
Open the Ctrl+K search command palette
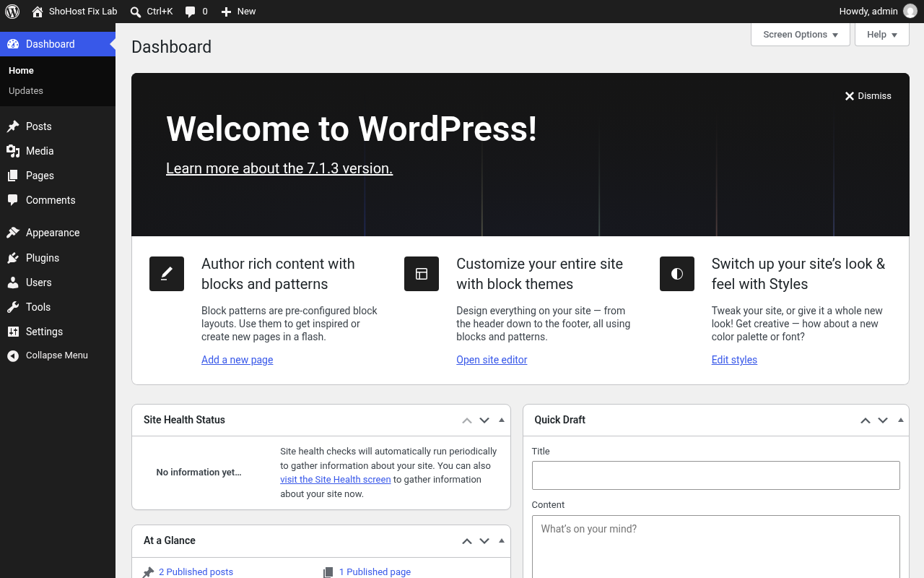[x=152, y=12]
